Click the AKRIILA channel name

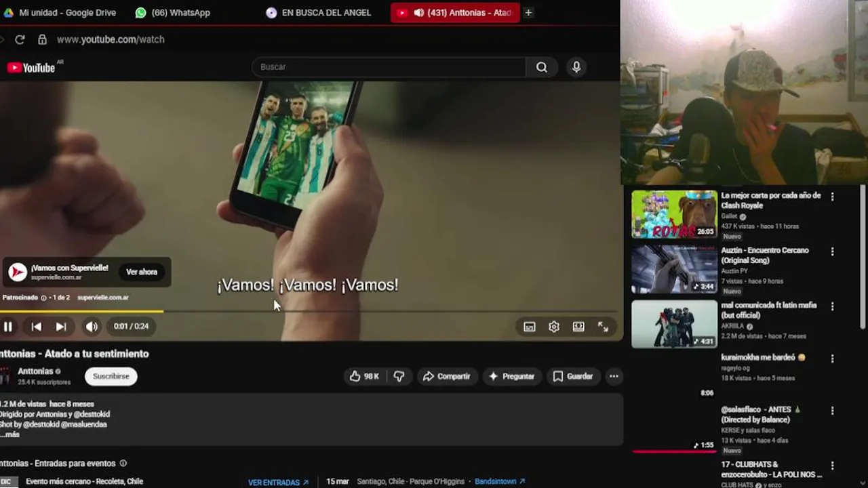click(x=732, y=327)
